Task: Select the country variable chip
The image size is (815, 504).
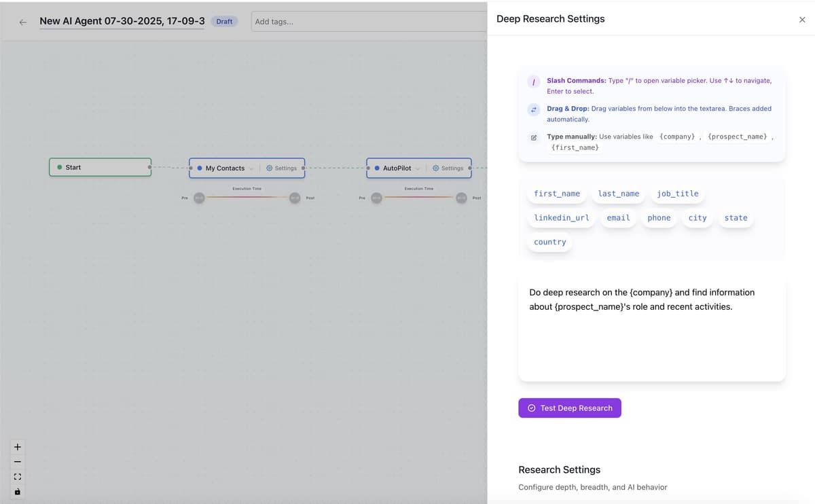Action: click(549, 242)
